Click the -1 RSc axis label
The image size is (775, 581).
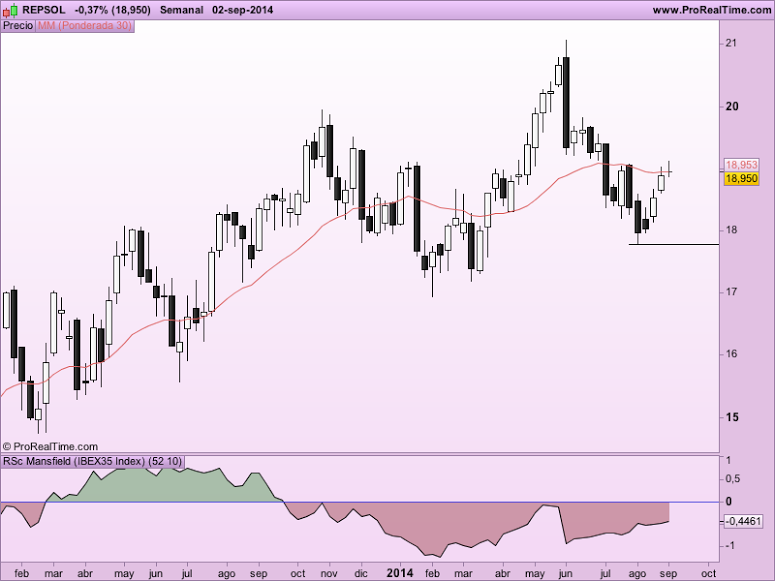point(729,545)
